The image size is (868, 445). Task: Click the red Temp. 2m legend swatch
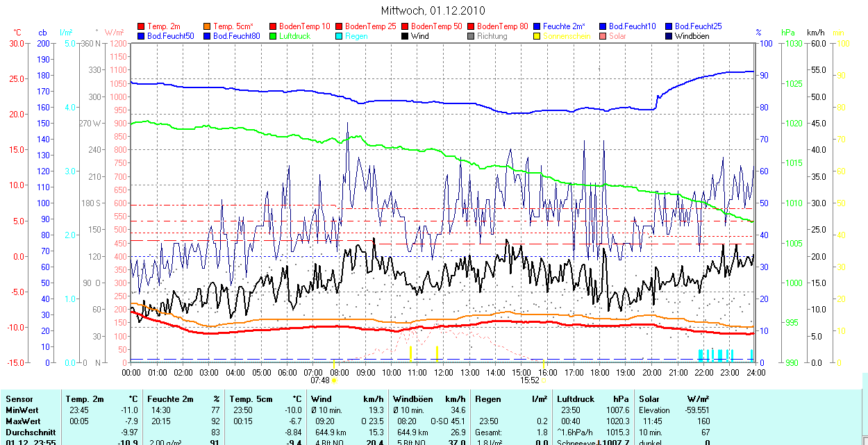click(142, 26)
